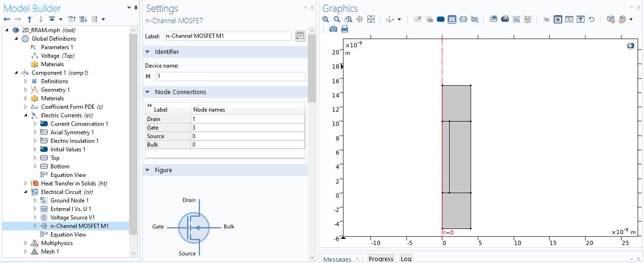Take a snapshot with the camera icon
The height and width of the screenshot is (263, 644).
[333, 29]
